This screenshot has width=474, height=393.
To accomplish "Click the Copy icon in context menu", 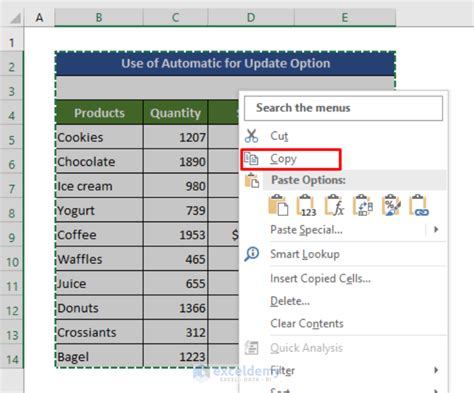I will point(251,159).
